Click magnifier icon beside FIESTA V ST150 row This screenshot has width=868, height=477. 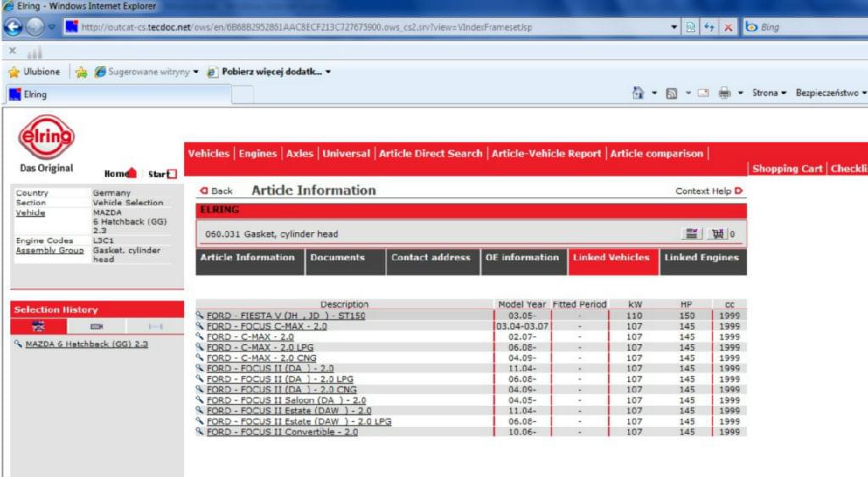[200, 315]
